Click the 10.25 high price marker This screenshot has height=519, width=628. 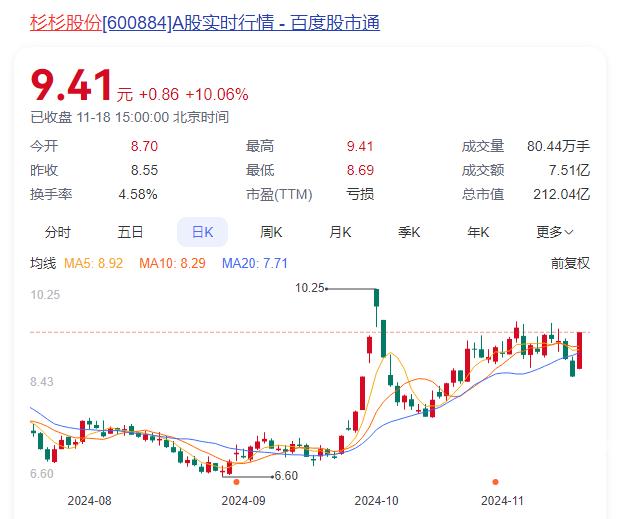[x=311, y=288]
